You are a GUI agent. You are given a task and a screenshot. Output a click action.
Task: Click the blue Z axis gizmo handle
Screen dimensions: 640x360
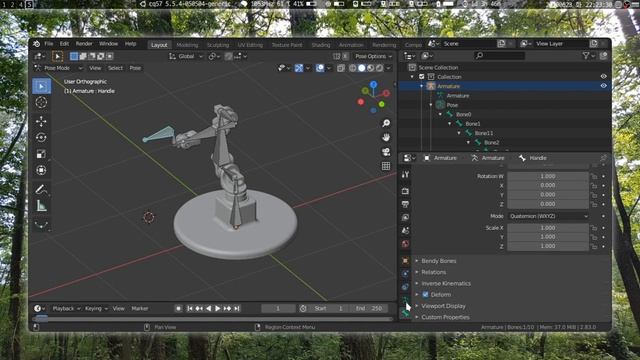pos(373,84)
